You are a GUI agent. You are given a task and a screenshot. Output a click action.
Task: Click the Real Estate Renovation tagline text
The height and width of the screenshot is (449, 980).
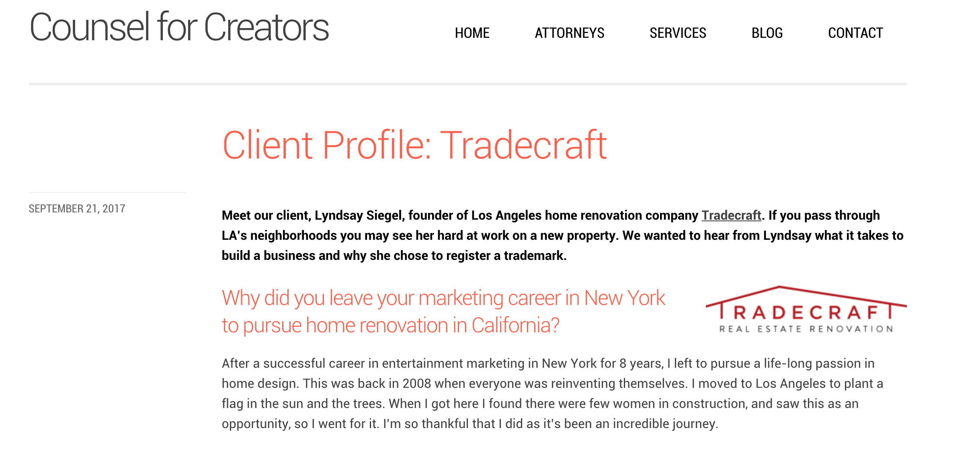pos(806,329)
